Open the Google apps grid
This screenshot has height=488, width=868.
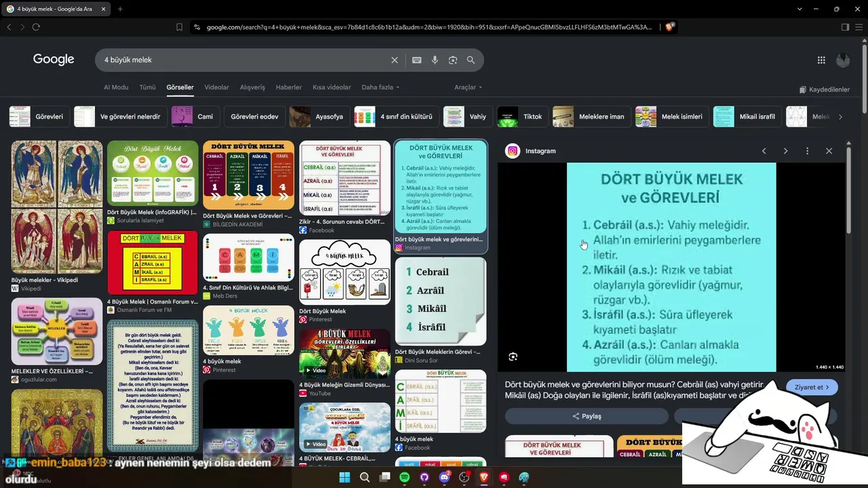(x=821, y=60)
